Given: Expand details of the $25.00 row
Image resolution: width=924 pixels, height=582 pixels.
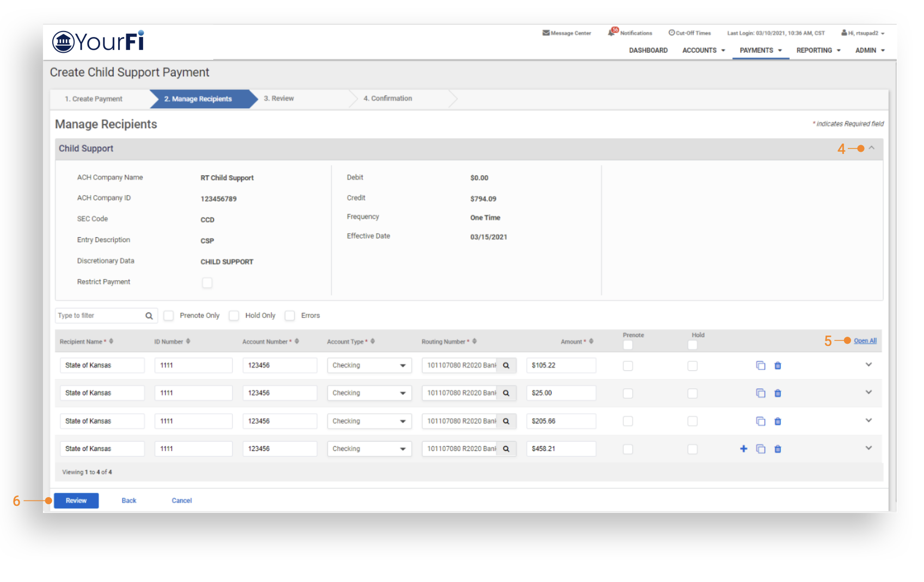Looking at the screenshot, I should (x=868, y=393).
